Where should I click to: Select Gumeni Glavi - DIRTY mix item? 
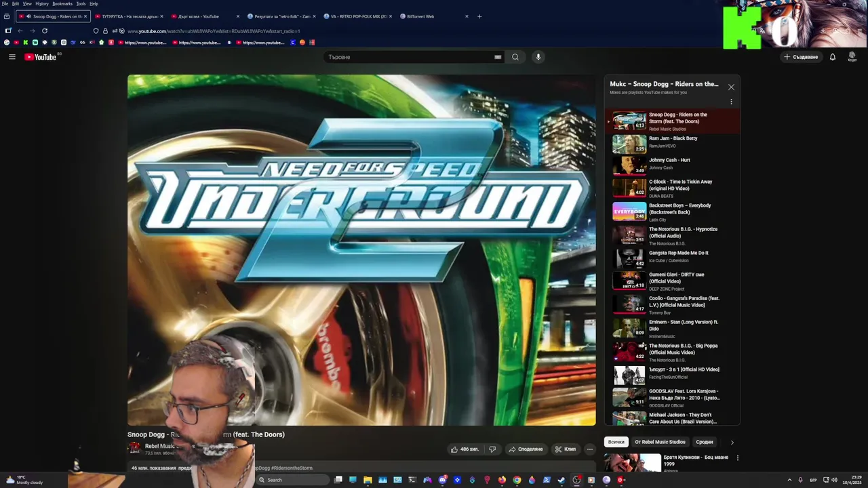pyautogui.click(x=671, y=281)
